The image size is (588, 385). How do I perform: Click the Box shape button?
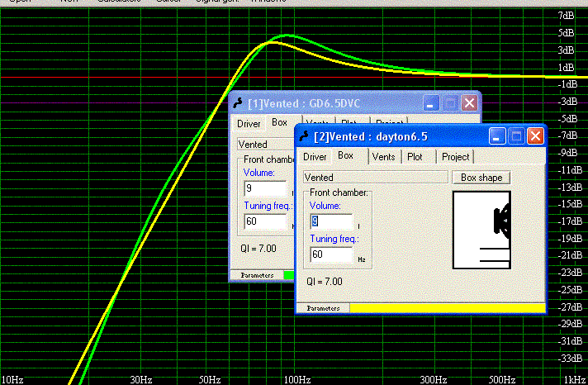pyautogui.click(x=481, y=178)
